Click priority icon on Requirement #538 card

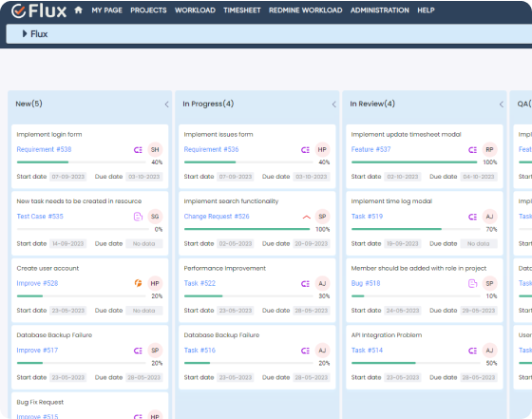point(138,149)
